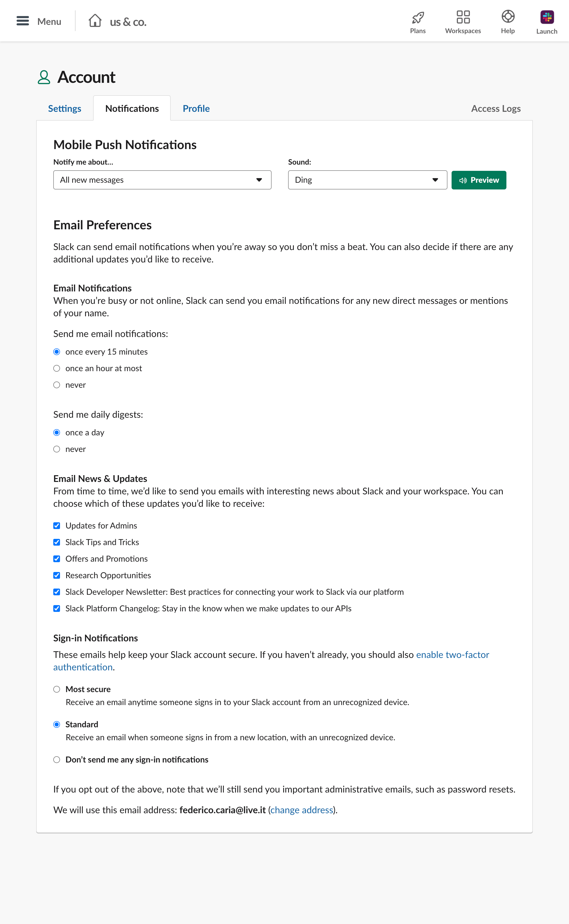The width and height of the screenshot is (569, 924).
Task: Open Plans via the rocket icon
Action: point(418,17)
